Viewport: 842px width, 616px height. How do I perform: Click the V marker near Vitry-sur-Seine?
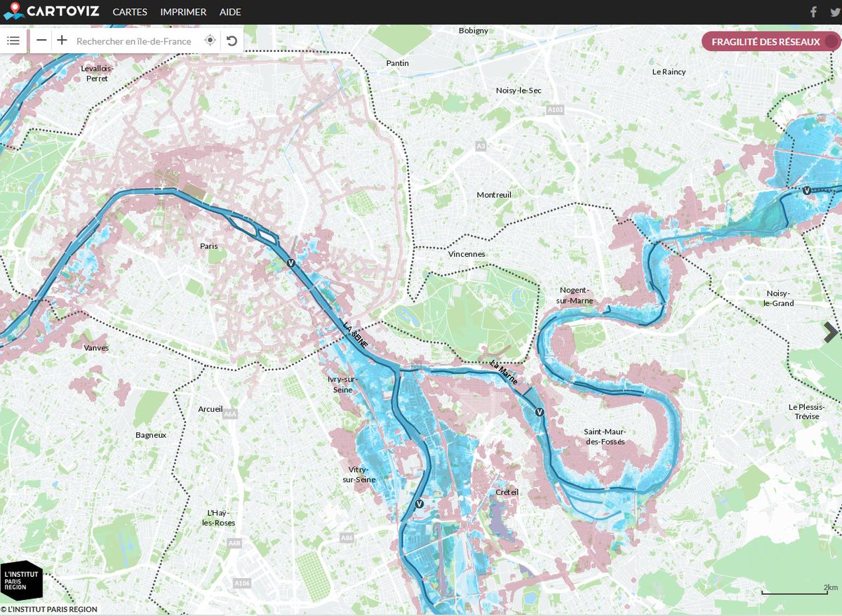(x=419, y=503)
